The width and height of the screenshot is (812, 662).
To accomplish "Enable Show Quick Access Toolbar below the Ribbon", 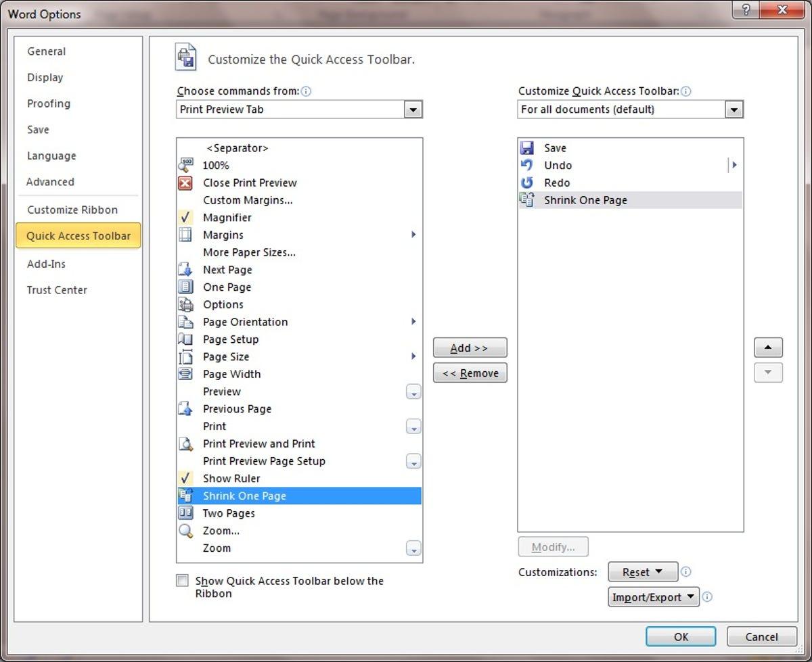I will point(183,581).
